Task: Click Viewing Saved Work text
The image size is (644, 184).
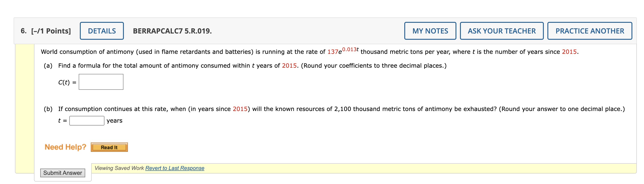Action: coord(119,168)
